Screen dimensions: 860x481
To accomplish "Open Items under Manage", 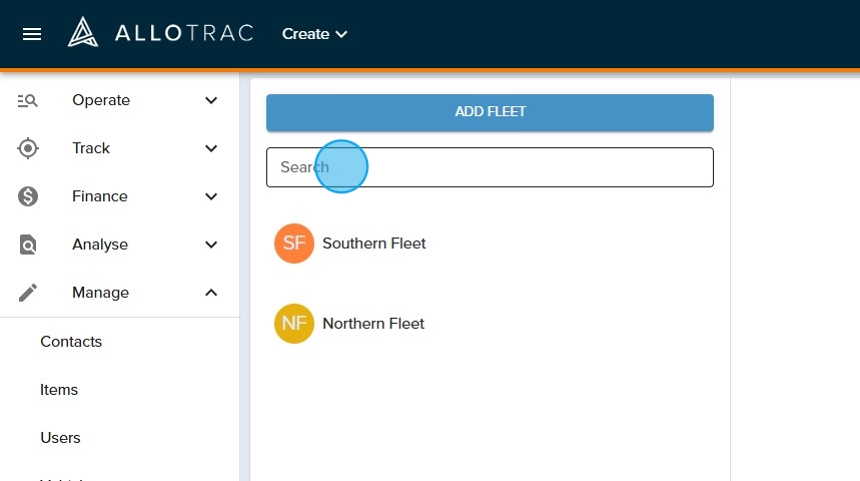I will pyautogui.click(x=59, y=390).
